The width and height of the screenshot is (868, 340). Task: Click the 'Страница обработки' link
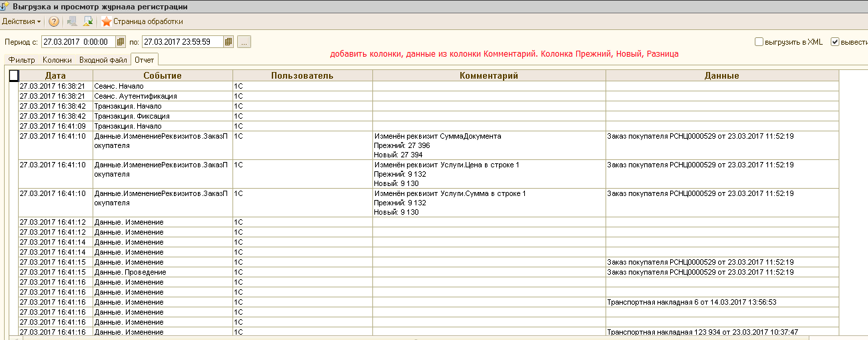point(148,22)
